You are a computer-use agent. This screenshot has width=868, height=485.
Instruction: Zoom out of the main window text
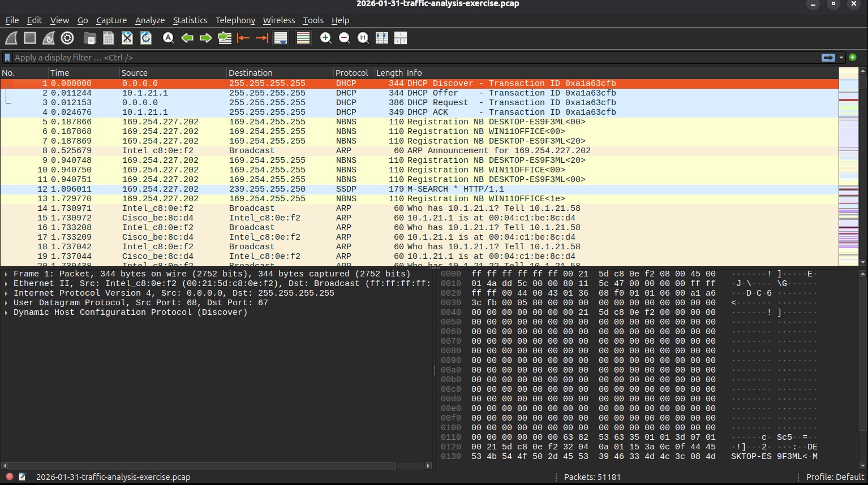344,38
